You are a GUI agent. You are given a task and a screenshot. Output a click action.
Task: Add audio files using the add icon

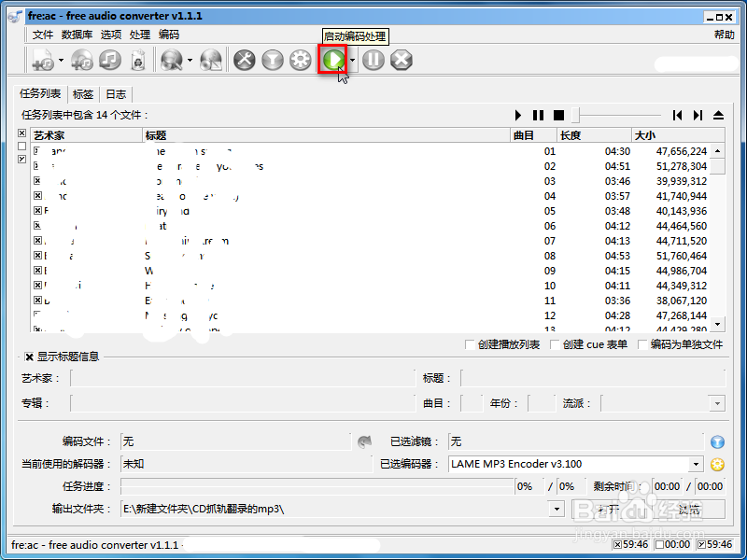(43, 59)
